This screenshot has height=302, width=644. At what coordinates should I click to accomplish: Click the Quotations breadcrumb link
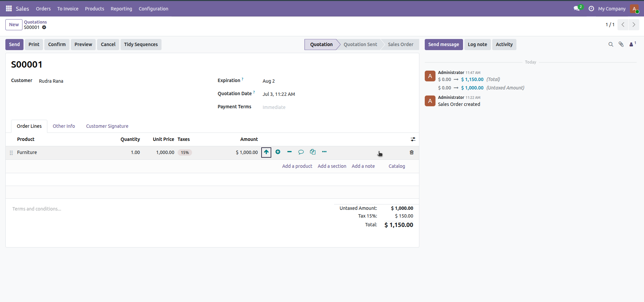(x=35, y=22)
